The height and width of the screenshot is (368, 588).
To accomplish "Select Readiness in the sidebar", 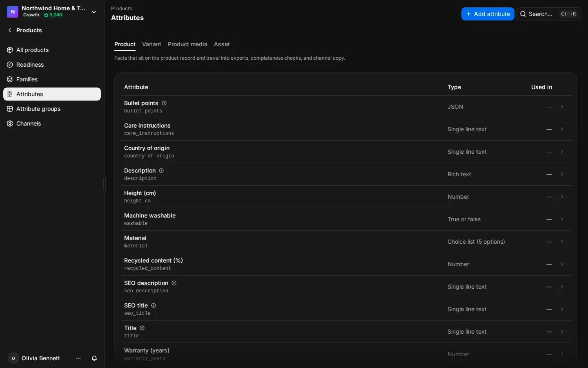I will pos(52,65).
